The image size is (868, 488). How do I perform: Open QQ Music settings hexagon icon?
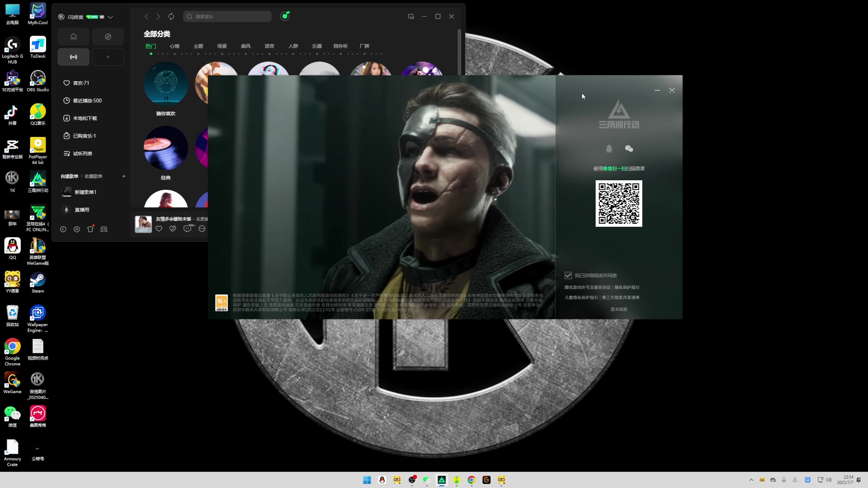coord(77,230)
